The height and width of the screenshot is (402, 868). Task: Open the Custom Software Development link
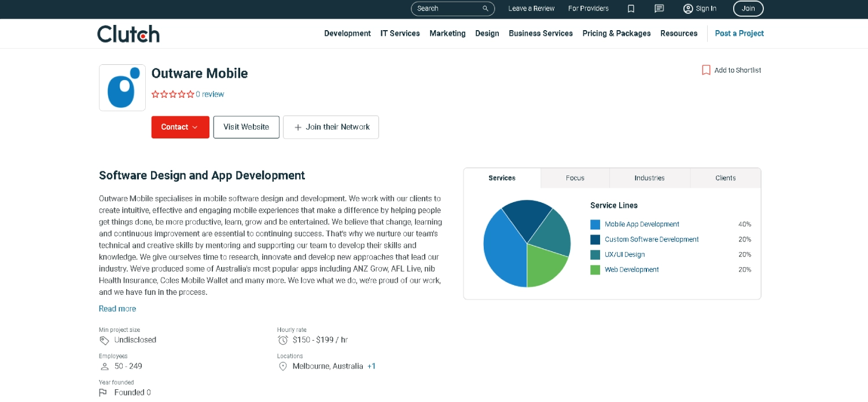click(652, 240)
